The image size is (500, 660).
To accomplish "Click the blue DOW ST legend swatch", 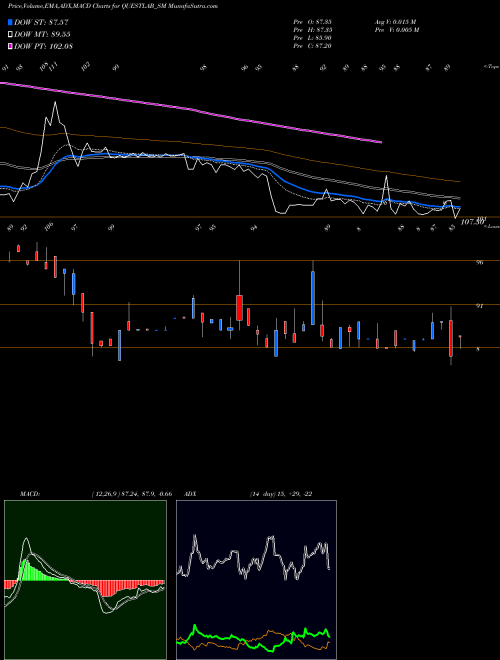I will 11,22.
